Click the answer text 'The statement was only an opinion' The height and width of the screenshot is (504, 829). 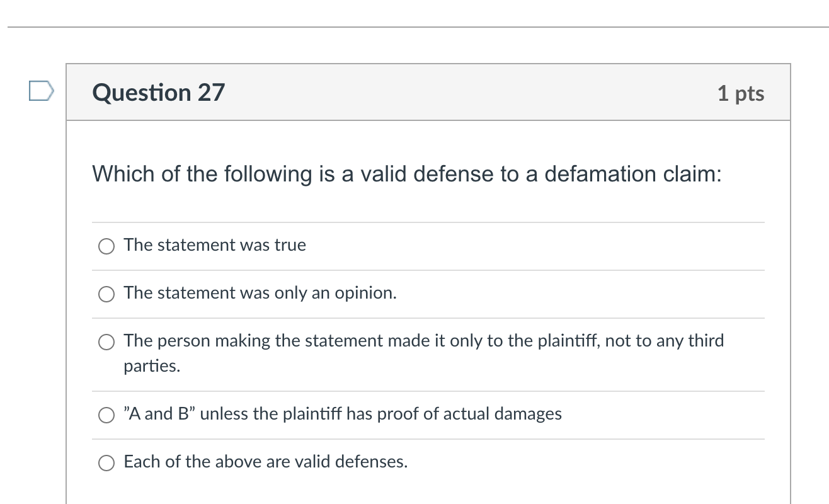[x=260, y=293]
